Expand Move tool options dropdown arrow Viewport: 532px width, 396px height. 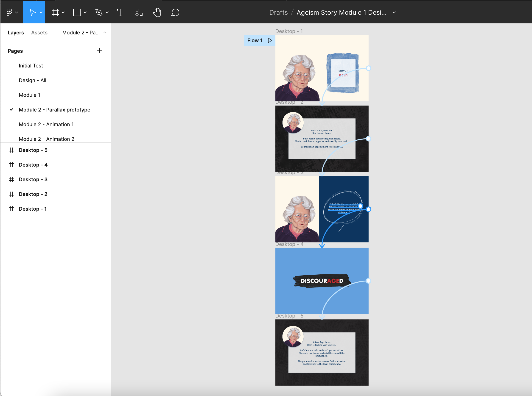[41, 12]
